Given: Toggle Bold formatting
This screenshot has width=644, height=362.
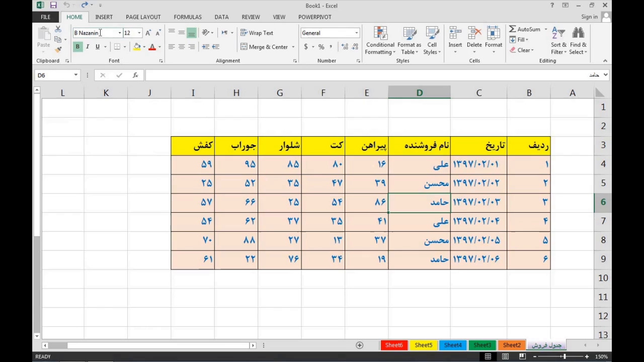Looking at the screenshot, I should [x=77, y=47].
